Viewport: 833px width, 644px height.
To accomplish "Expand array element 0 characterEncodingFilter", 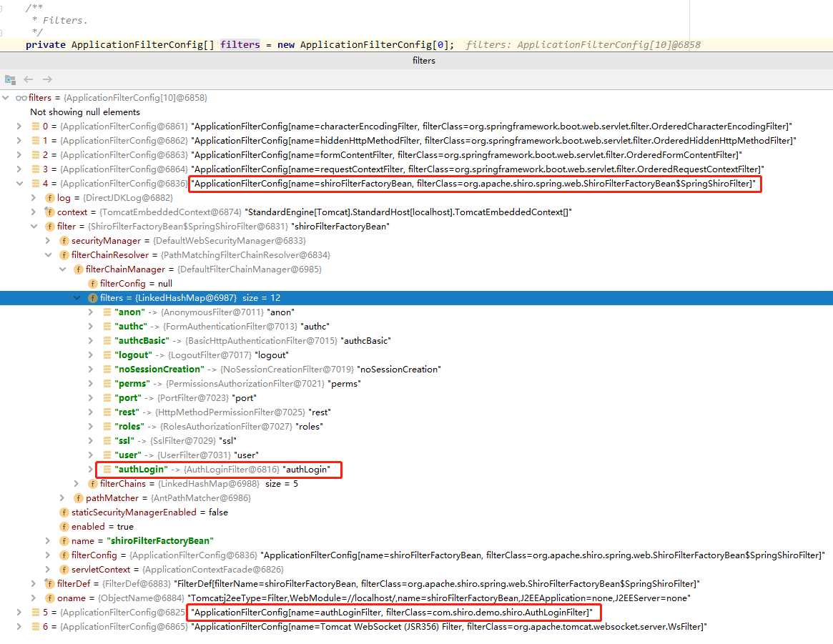I will click(x=19, y=127).
